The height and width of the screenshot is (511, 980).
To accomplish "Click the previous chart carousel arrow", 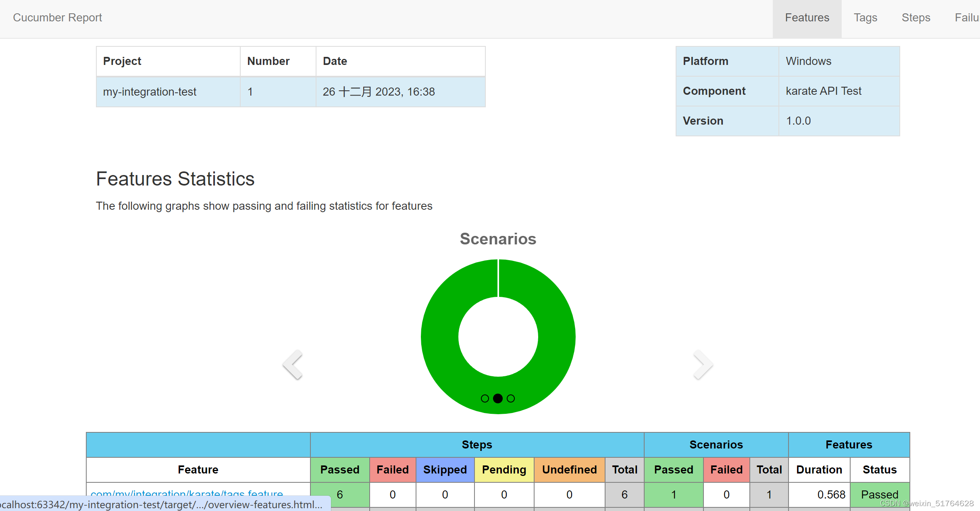I will (293, 364).
